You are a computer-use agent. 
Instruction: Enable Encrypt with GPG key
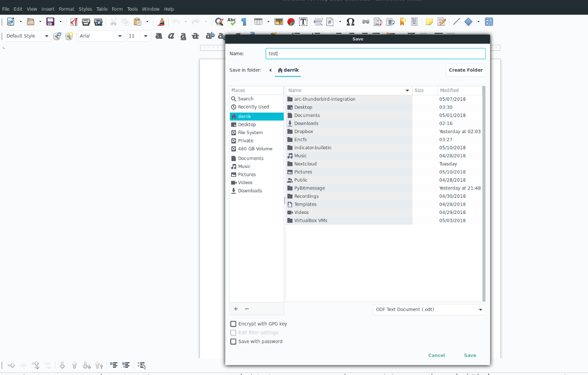click(233, 324)
